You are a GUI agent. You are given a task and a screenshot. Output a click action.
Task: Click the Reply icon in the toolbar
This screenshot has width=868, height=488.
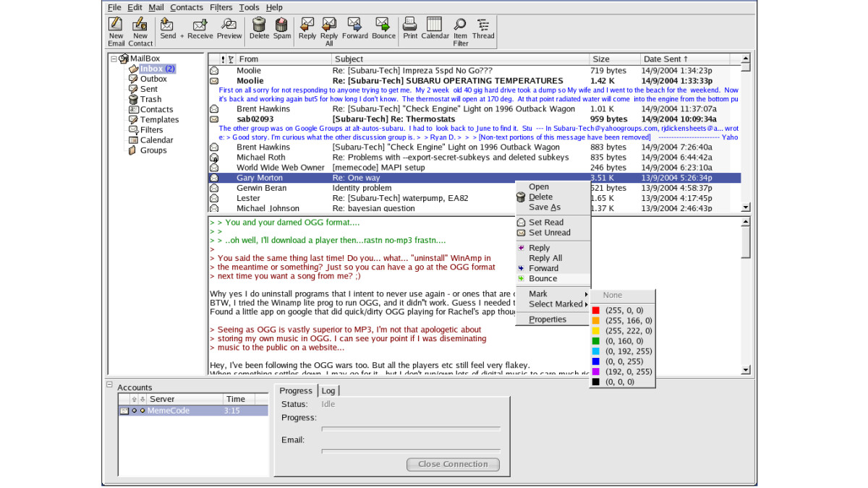[x=307, y=28]
